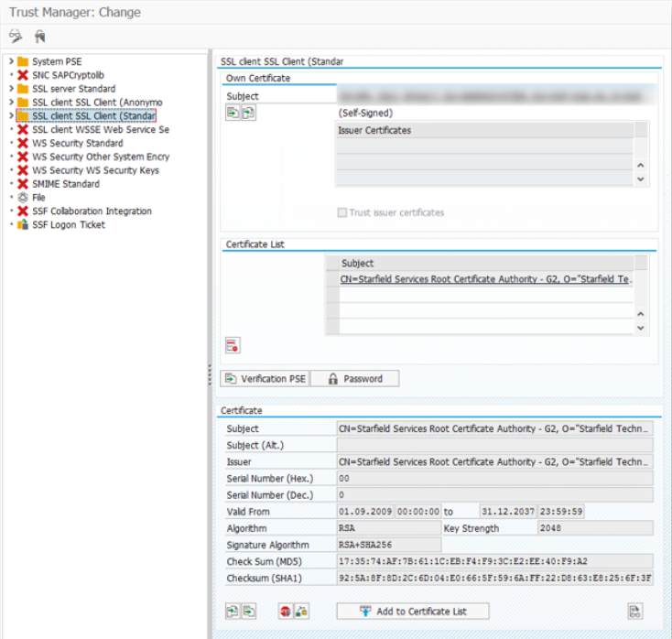Click the red X icon beside SSL client WSSE

click(x=23, y=129)
